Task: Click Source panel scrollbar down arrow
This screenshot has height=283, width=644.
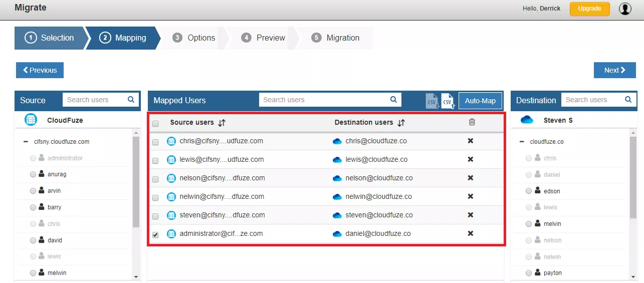Action: [x=136, y=276]
